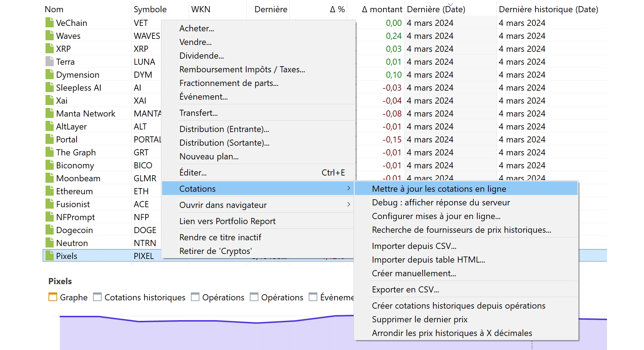Viewport: 644px width, 350px height.
Task: Click the green icon next to VeChain
Action: 50,23
